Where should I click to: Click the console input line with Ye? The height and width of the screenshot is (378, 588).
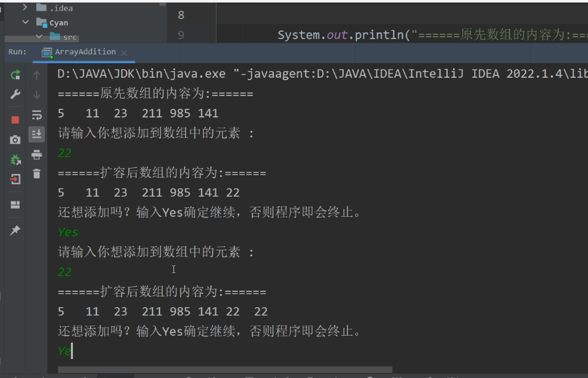coord(65,351)
